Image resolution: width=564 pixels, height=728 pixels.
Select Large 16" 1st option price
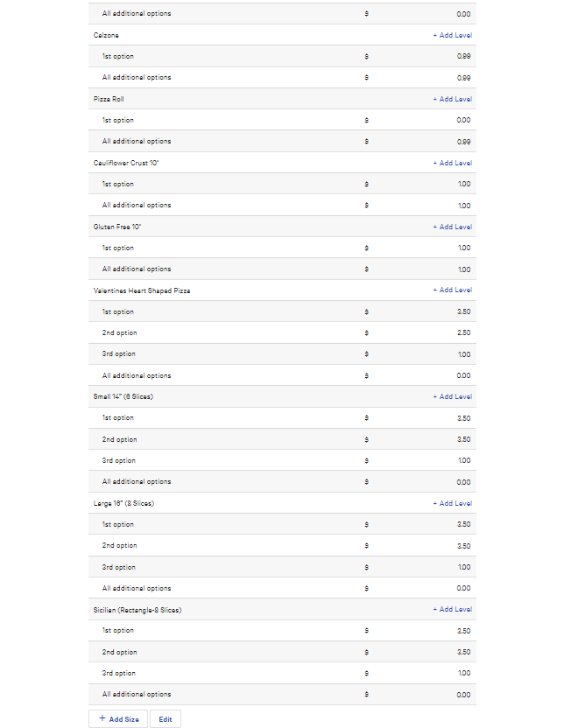click(x=420, y=525)
